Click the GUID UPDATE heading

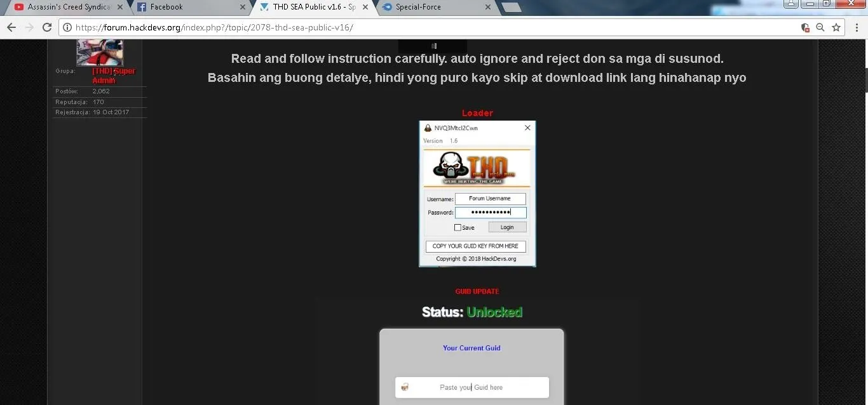point(477,291)
